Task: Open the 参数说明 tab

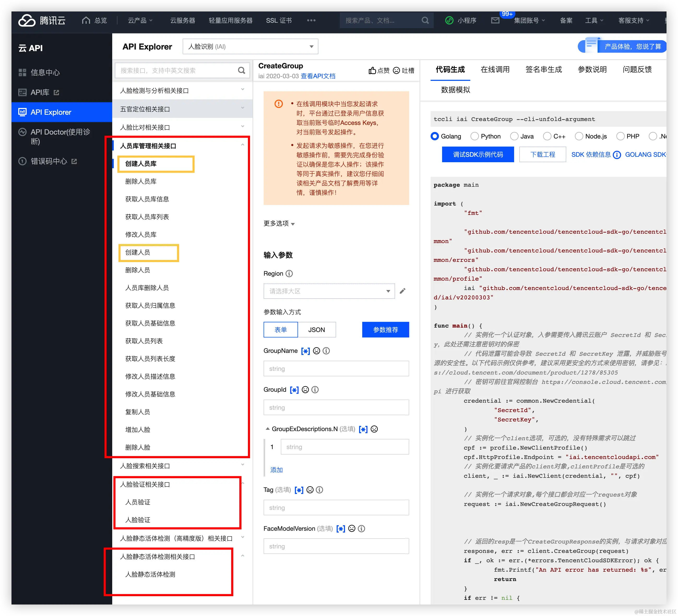Action: click(x=592, y=70)
